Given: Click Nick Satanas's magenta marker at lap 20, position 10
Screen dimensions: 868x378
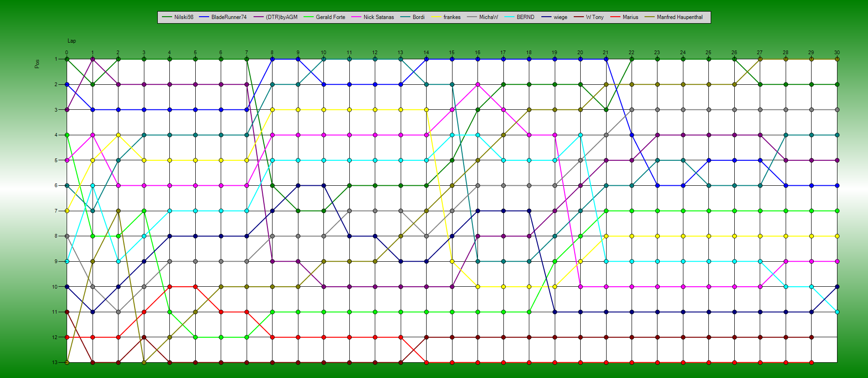Looking at the screenshot, I should pyautogui.click(x=580, y=287).
